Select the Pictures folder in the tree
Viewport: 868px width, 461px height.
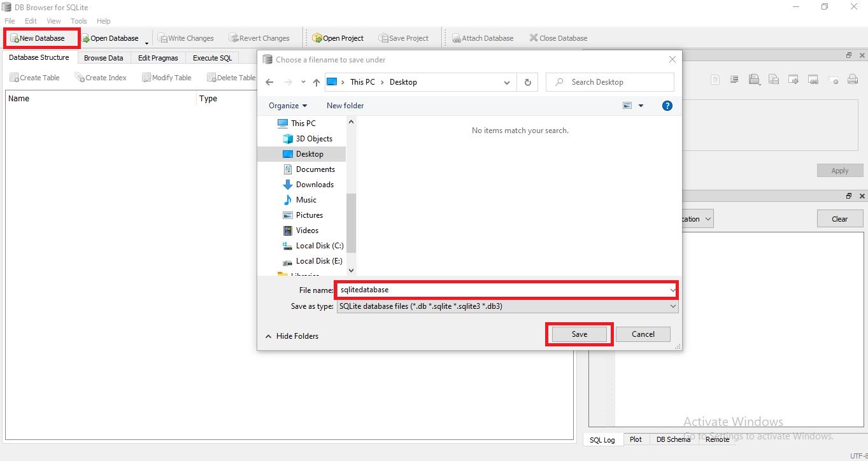tap(309, 215)
